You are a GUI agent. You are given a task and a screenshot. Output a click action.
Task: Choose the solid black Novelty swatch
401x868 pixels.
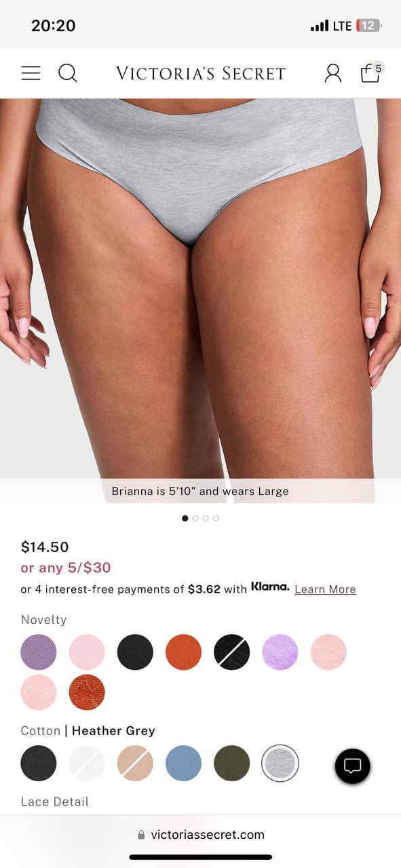pyautogui.click(x=135, y=652)
